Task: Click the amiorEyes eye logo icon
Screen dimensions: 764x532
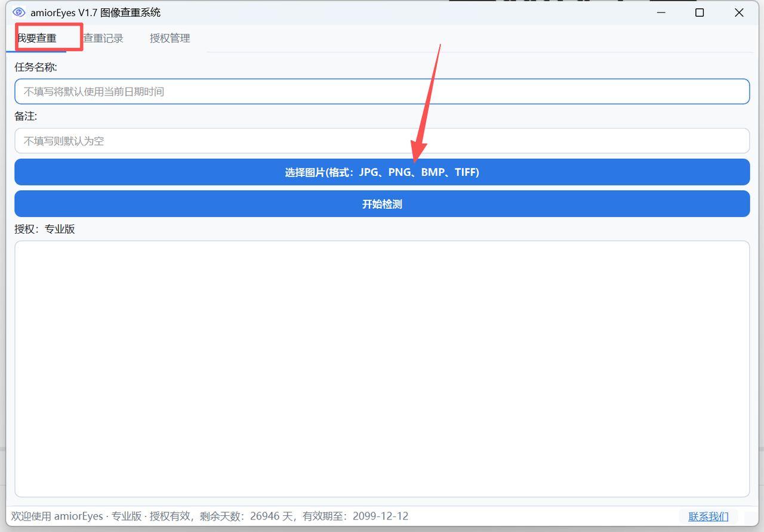Action: tap(19, 13)
